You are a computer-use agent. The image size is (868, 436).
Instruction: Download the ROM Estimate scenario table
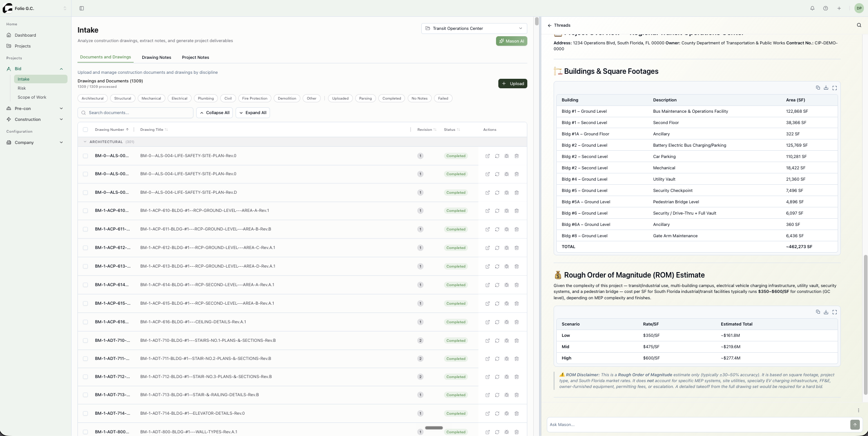(x=826, y=312)
